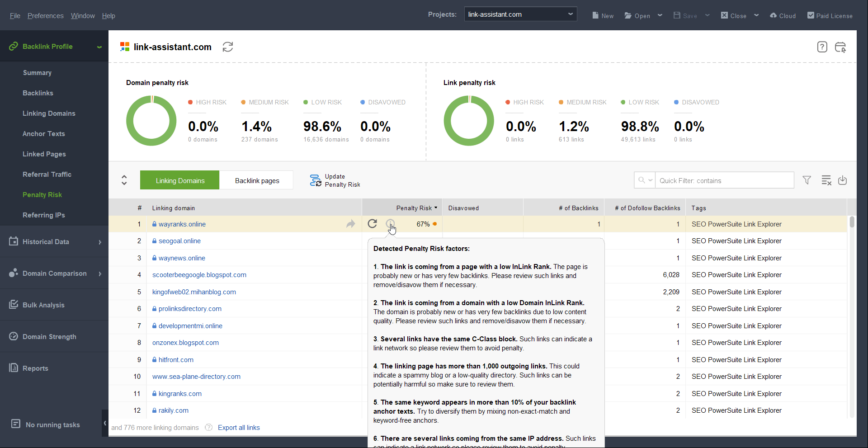The width and height of the screenshot is (868, 448).
Task: Switch to the Backlink pages tab
Action: point(257,180)
